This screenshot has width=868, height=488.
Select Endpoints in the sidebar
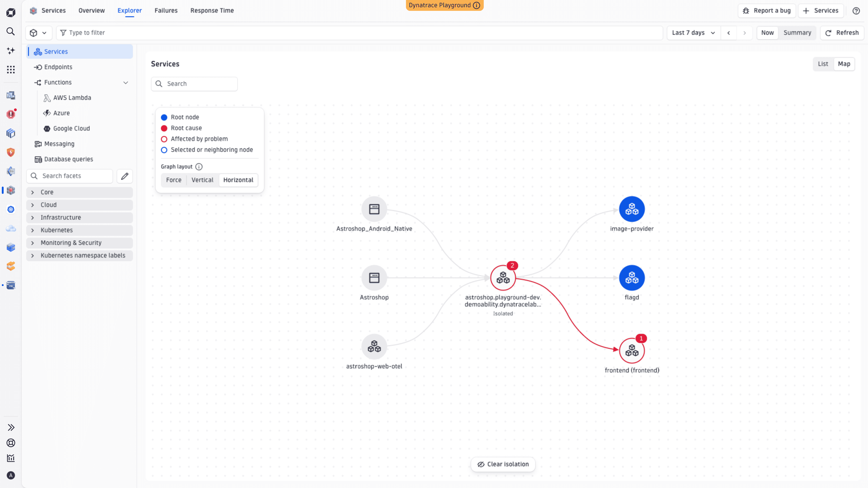(x=80, y=67)
